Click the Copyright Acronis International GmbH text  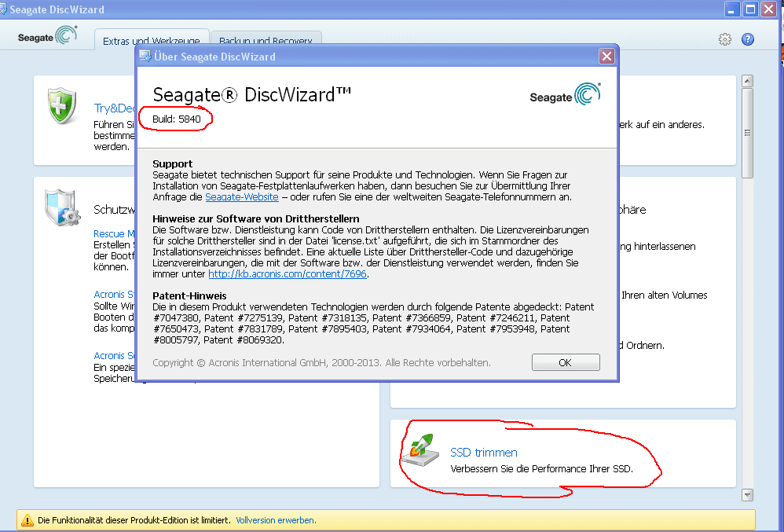click(x=321, y=362)
